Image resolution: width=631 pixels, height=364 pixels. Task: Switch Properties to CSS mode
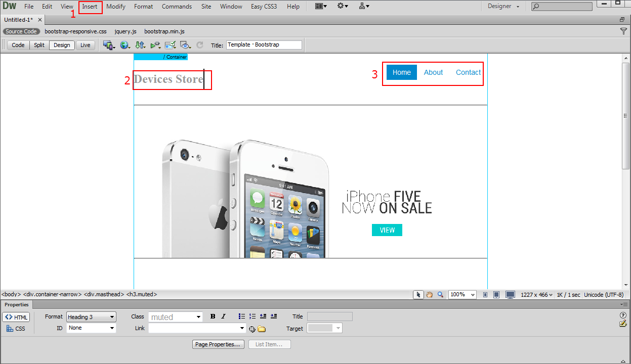click(16, 329)
